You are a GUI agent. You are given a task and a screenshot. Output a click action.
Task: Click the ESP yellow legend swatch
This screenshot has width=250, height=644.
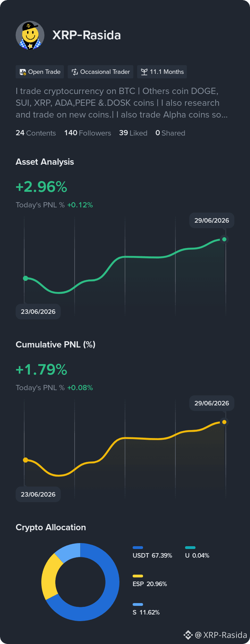[138, 576]
